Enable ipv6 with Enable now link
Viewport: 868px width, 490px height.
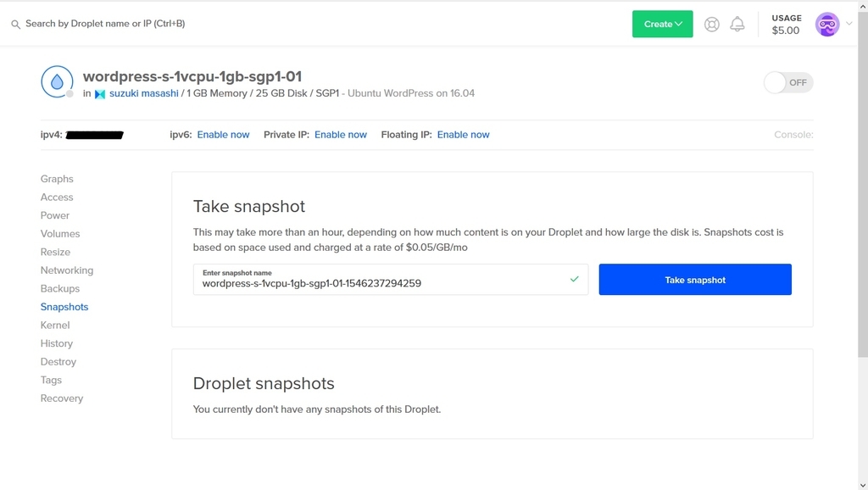click(223, 135)
